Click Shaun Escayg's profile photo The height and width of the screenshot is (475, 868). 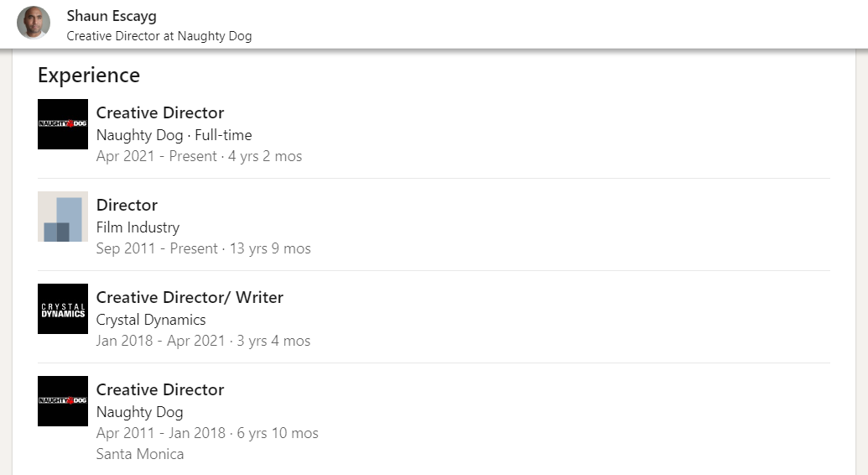[34, 23]
